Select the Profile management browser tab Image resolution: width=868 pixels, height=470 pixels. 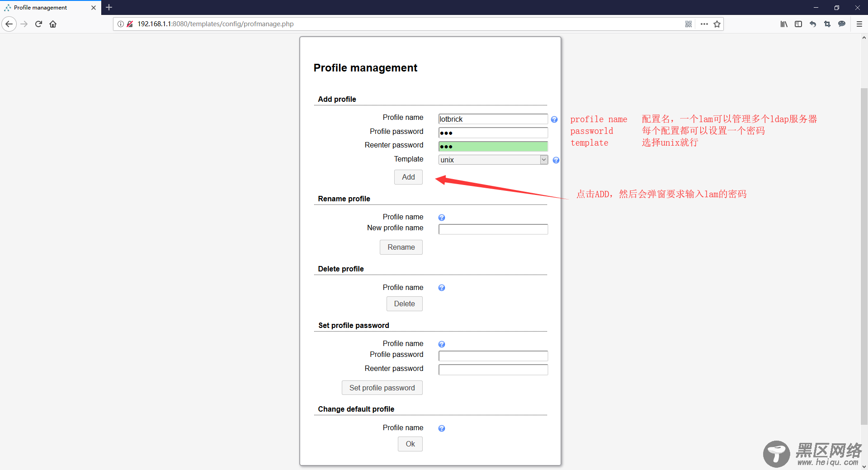click(50, 8)
